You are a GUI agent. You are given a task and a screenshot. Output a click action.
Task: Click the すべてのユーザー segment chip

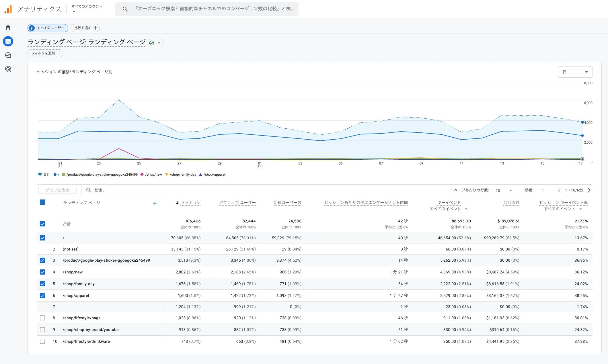point(48,28)
